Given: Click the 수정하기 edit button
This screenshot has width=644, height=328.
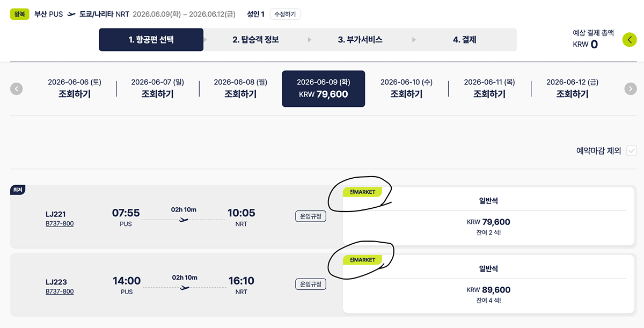Looking at the screenshot, I should pyautogui.click(x=285, y=14).
